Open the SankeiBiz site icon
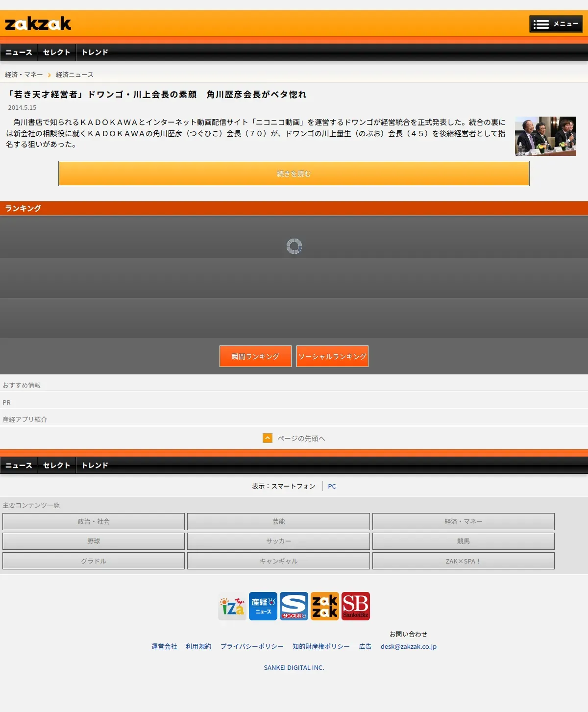588x712 pixels. 356,606
